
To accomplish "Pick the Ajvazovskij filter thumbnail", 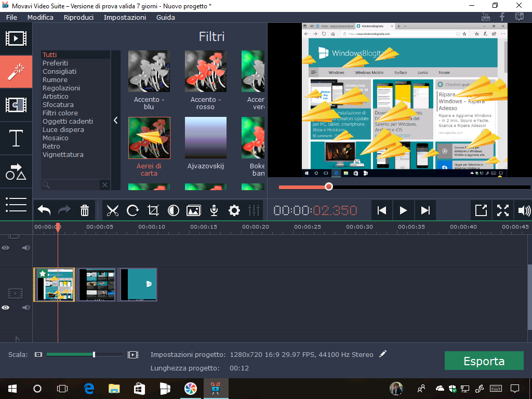I will 206,138.
